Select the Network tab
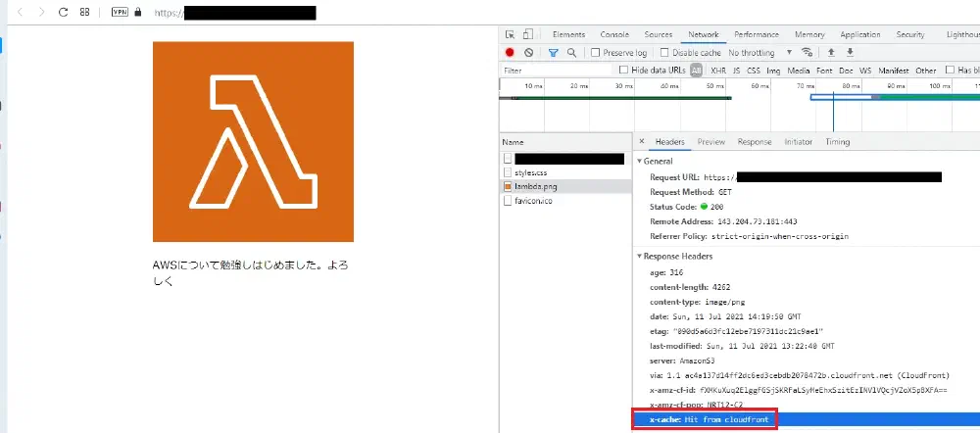This screenshot has width=980, height=433. 703,35
